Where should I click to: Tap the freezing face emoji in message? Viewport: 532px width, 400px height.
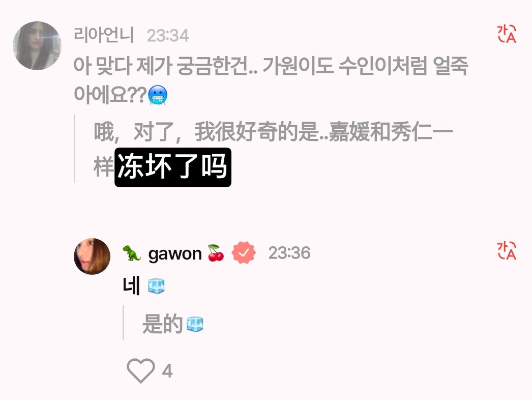coord(158,95)
